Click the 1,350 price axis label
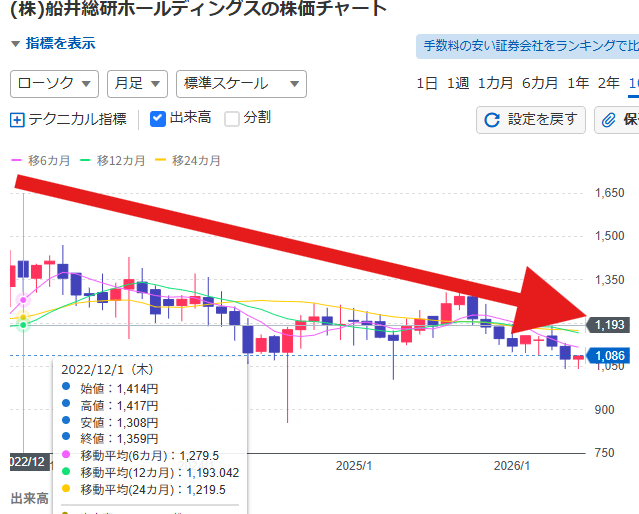This screenshot has height=514, width=639. pos(609,280)
